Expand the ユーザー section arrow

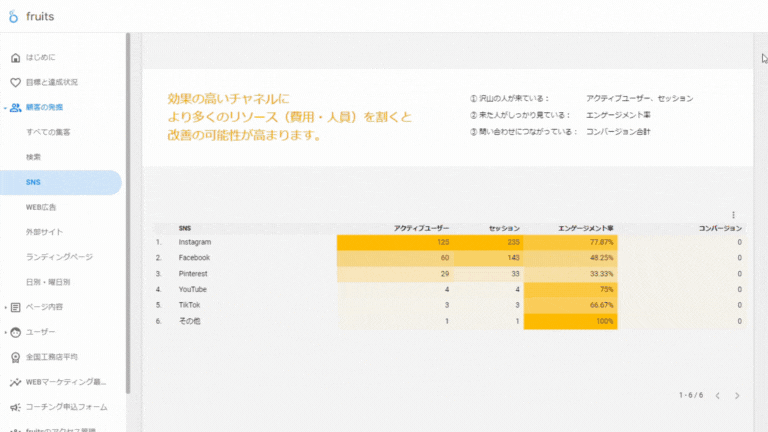(x=5, y=333)
